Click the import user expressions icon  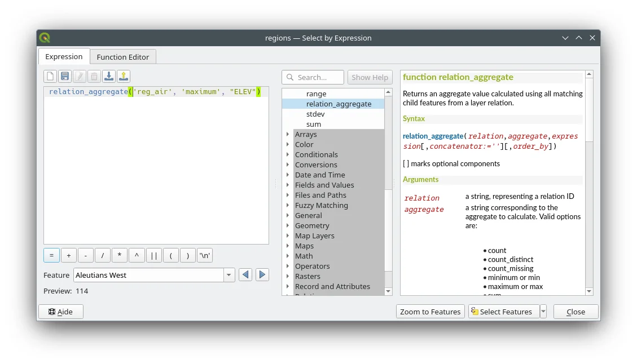[109, 77]
